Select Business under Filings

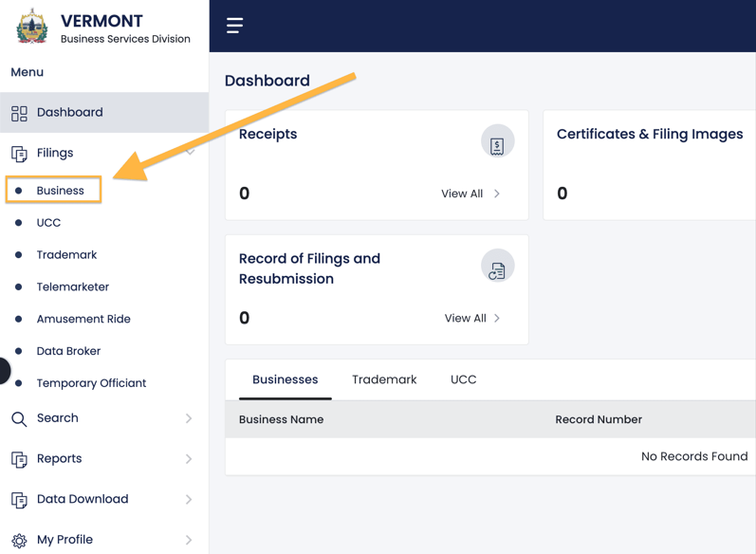(60, 191)
